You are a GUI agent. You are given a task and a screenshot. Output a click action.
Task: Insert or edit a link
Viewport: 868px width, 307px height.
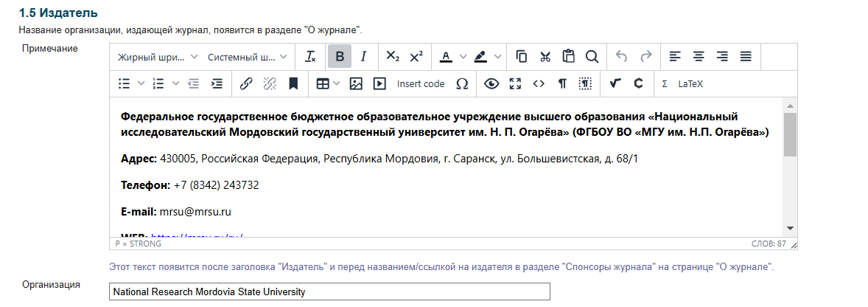coord(246,83)
